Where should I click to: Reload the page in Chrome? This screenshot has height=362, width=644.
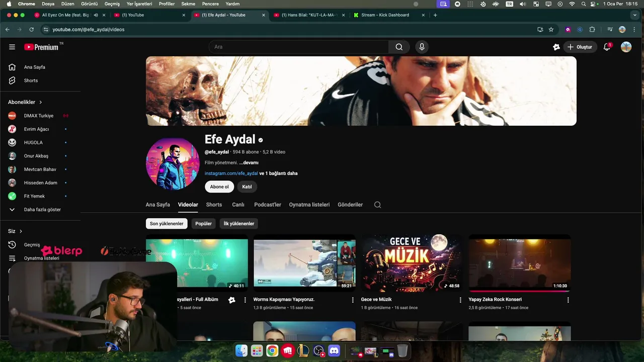[x=31, y=30]
